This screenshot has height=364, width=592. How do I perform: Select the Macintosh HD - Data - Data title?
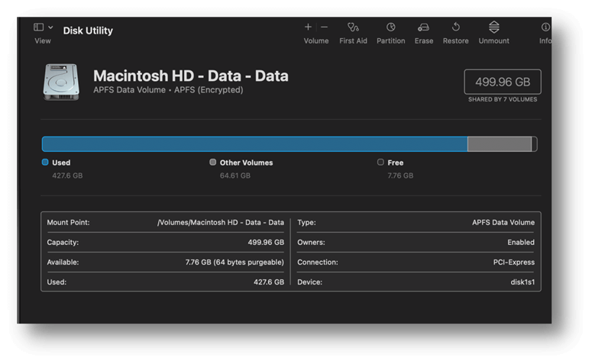191,76
